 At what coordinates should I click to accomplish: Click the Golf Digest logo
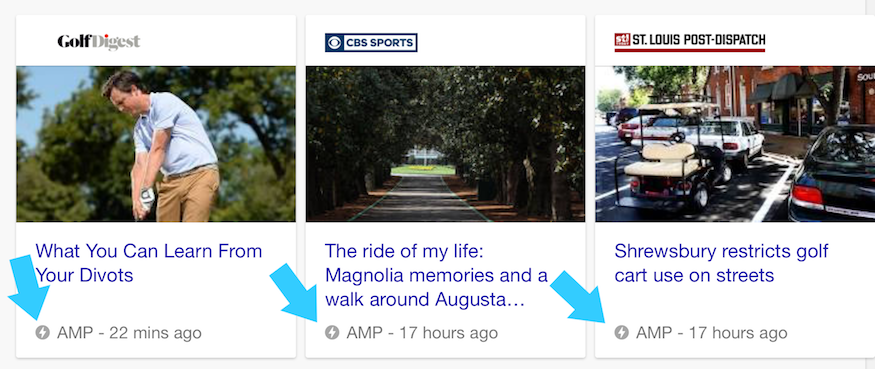[99, 42]
